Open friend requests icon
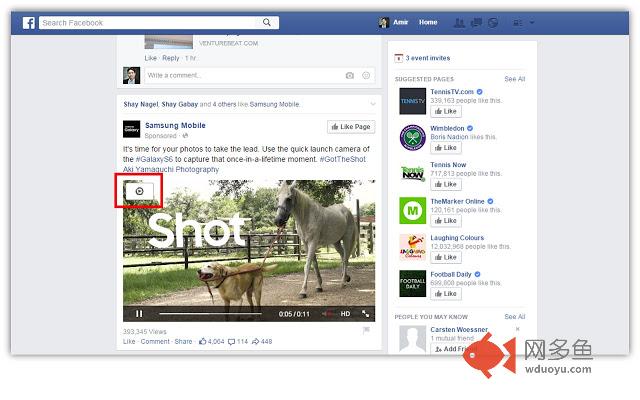The image size is (640, 400). (459, 23)
